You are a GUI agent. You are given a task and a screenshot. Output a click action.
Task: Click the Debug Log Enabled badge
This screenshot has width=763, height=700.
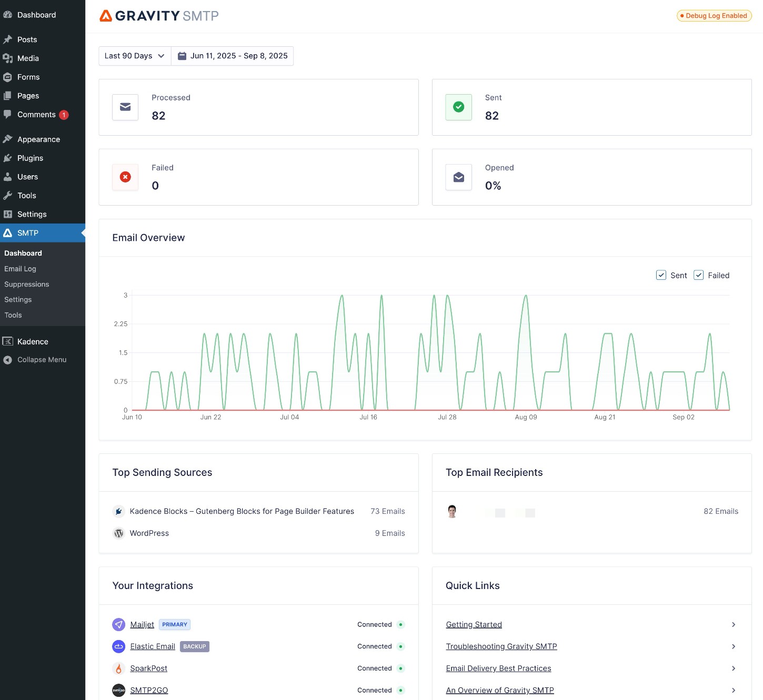pos(714,16)
